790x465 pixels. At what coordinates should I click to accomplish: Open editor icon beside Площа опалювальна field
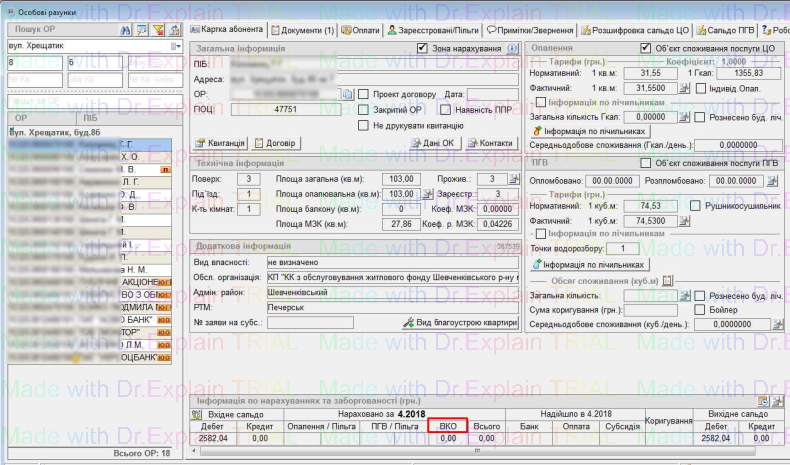click(424, 194)
